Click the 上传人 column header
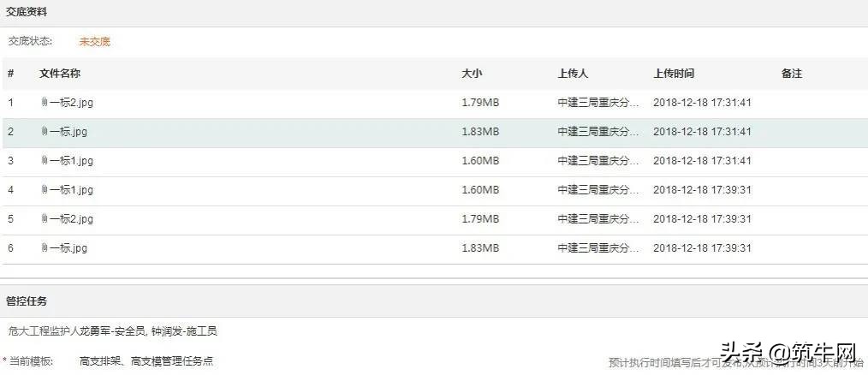 573,74
